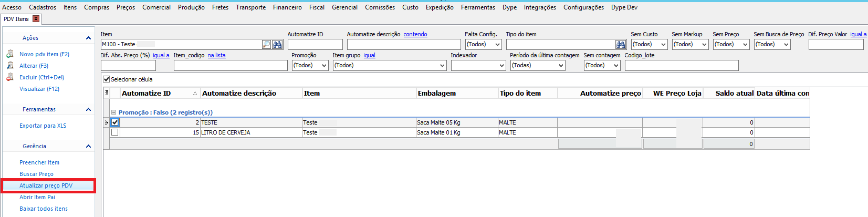Collapse the Promoção : Falso group
The image size is (868, 217).
pyautogui.click(x=113, y=112)
